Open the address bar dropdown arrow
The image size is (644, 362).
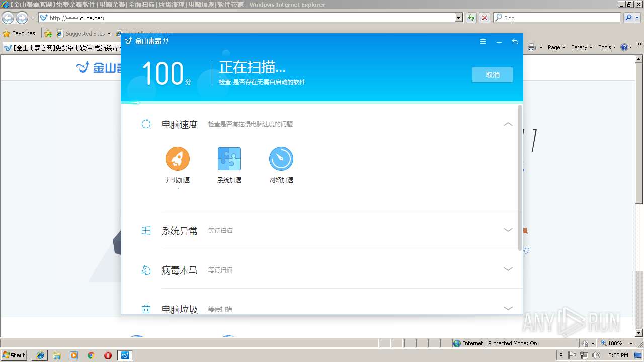458,18
